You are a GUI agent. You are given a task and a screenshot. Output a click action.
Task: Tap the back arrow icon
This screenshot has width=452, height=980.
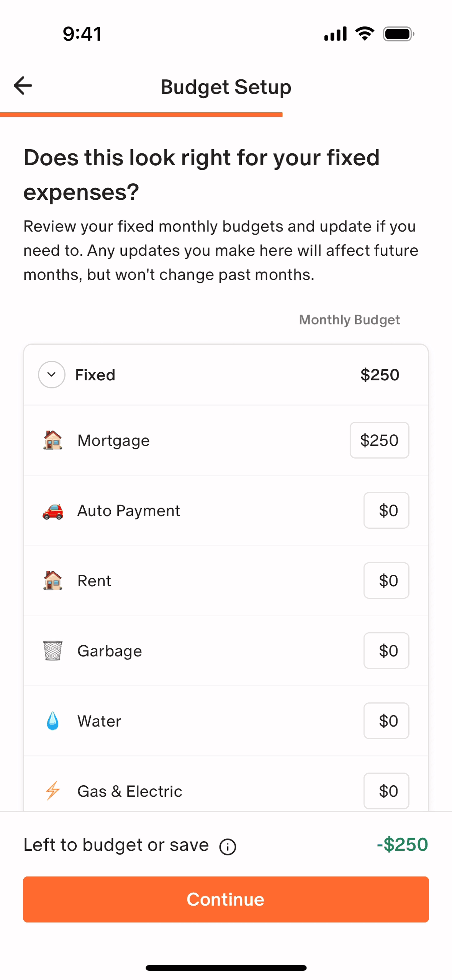(x=23, y=86)
